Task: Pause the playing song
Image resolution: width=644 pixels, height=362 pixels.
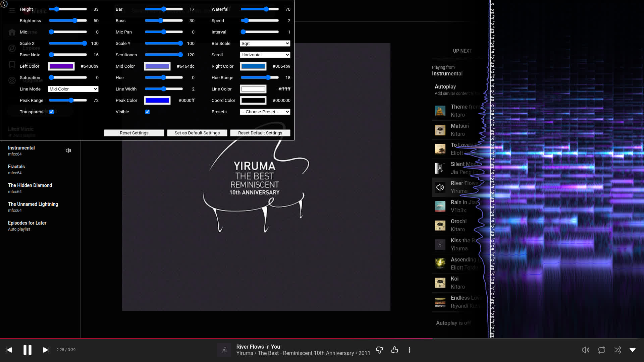Action: coord(28,350)
